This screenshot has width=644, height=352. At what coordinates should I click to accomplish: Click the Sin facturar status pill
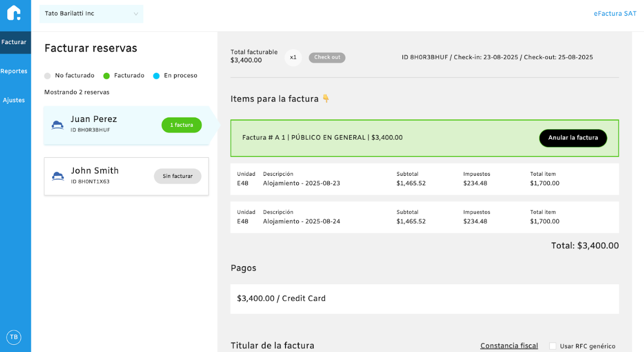178,176
